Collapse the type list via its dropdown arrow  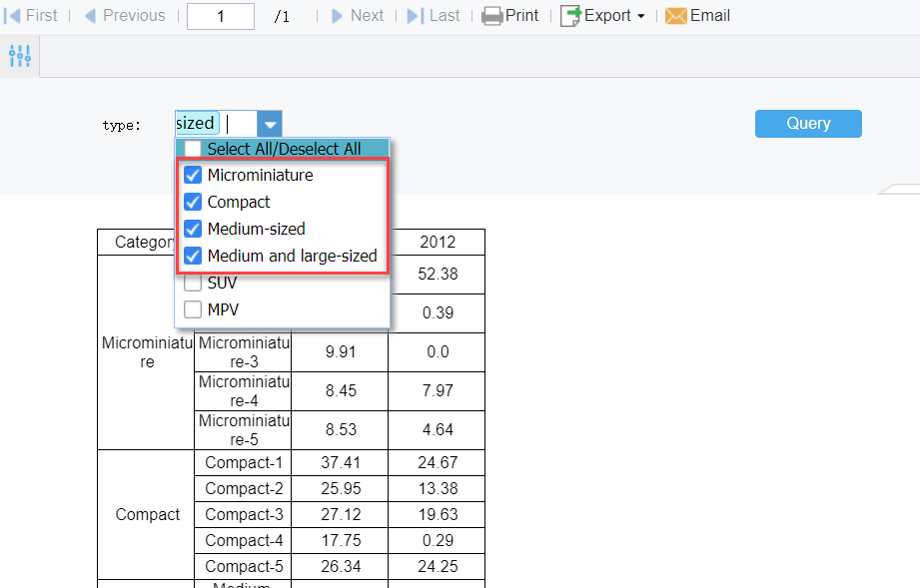(269, 123)
